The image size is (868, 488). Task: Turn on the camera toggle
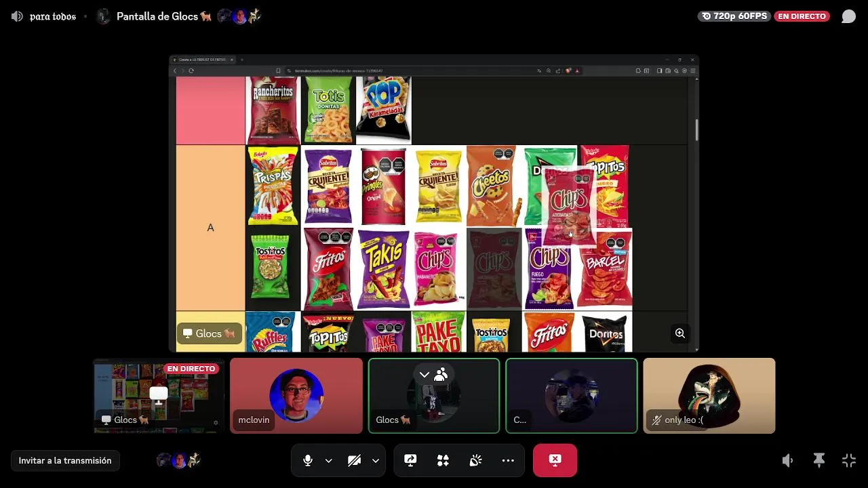pyautogui.click(x=354, y=461)
